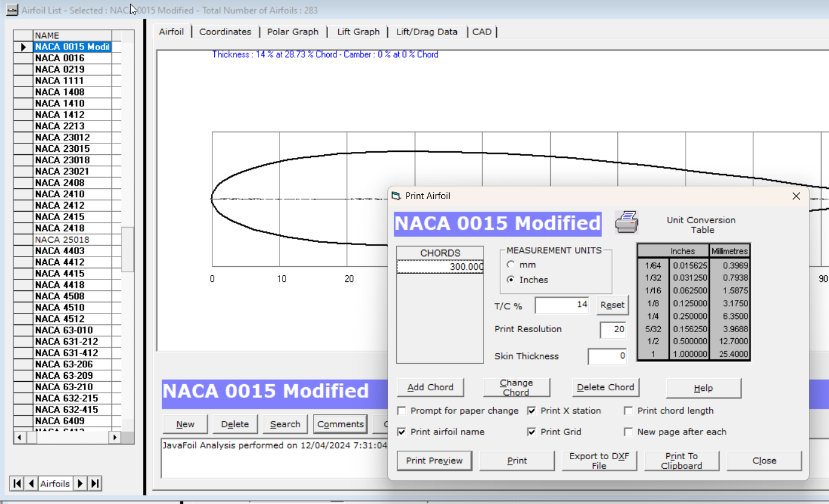The width and height of the screenshot is (829, 504).
Task: Click the Print Airfoil dialog title icon
Action: 396,196
